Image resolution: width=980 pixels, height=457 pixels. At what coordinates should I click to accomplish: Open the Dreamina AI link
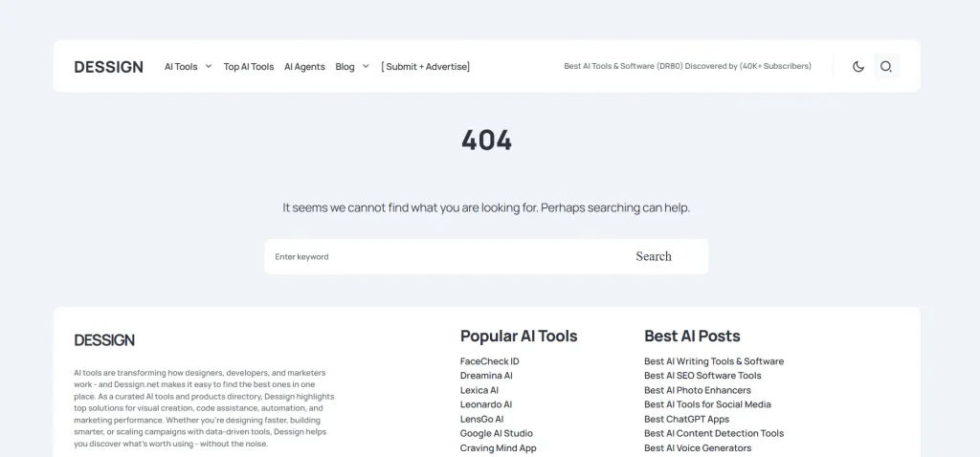coord(486,376)
